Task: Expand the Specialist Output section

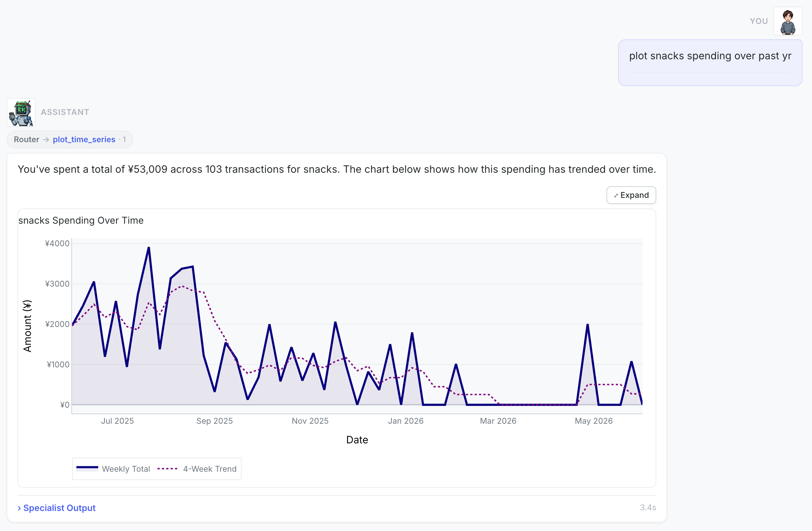Action: point(57,508)
